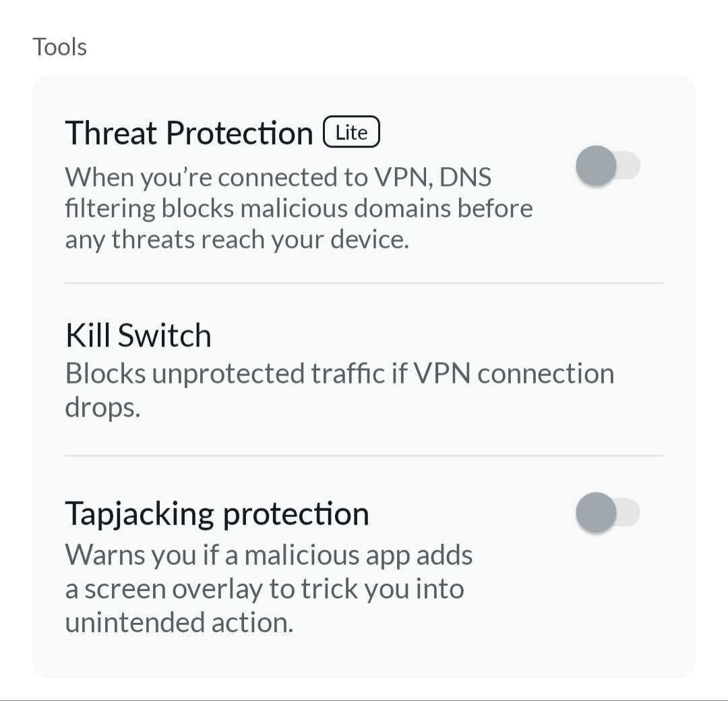This screenshot has width=728, height=701.
Task: Tap the gray knob of the Tapjacking switch
Action: point(597,513)
